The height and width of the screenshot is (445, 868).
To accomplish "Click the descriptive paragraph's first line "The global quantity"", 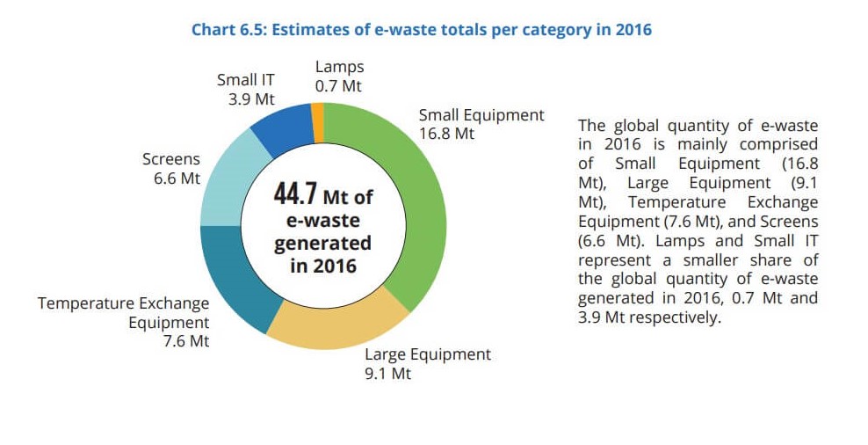I will (x=697, y=125).
